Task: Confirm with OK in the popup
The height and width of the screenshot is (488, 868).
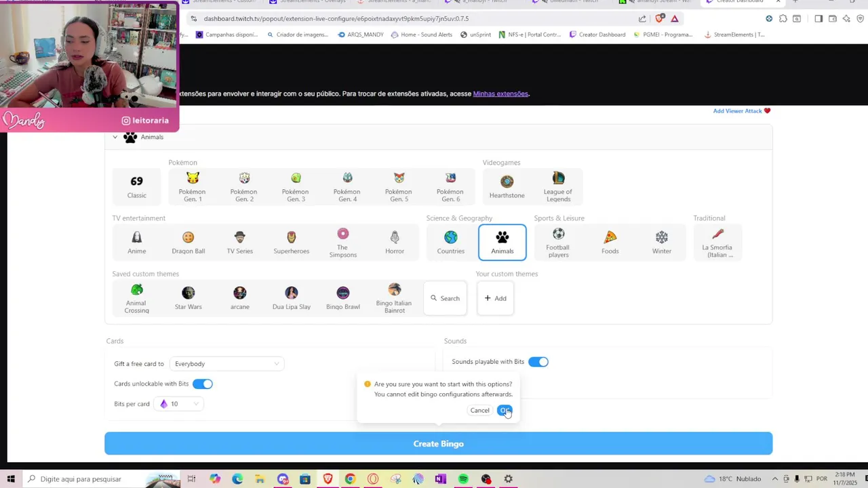Action: pos(505,410)
